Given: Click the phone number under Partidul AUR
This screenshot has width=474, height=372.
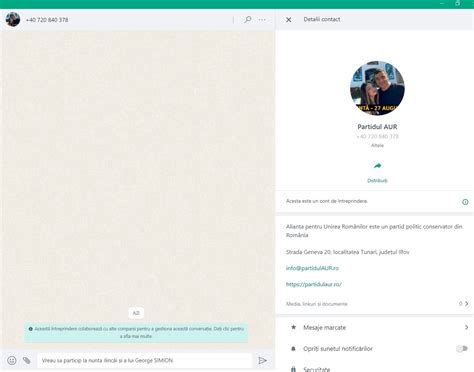Looking at the screenshot, I should [x=377, y=136].
